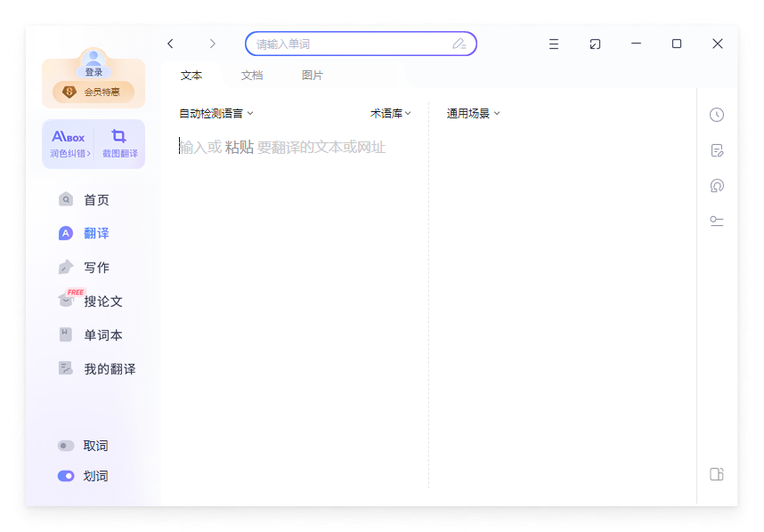
Task: Switch to the 文档 document tab
Action: pos(252,75)
